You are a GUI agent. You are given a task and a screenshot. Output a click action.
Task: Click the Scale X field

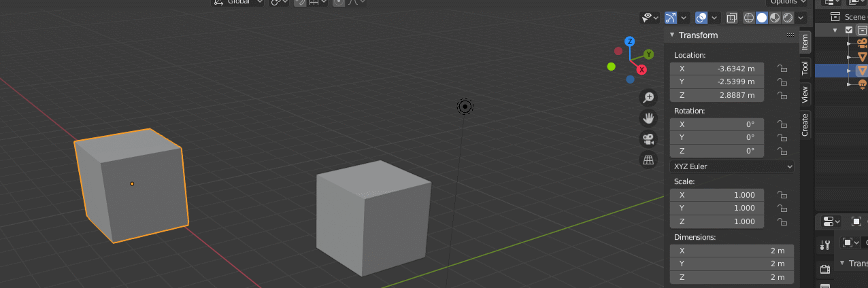717,195
